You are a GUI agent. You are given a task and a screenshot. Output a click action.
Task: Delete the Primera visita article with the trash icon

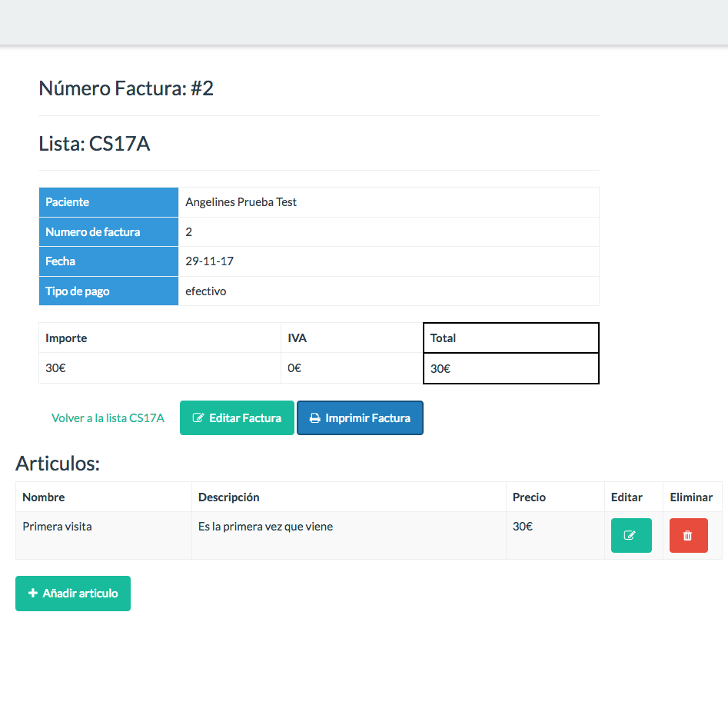coord(688,535)
